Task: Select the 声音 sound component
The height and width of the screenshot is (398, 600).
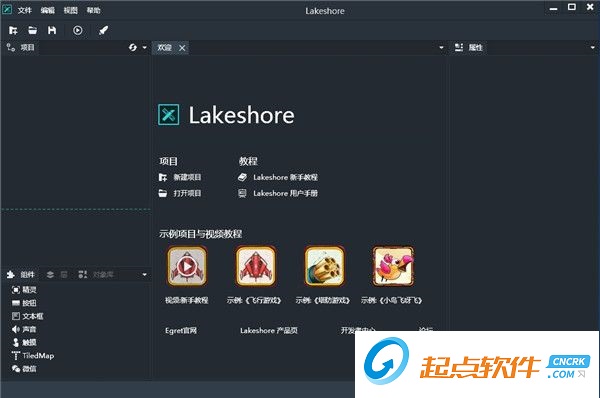Action: coord(24,329)
